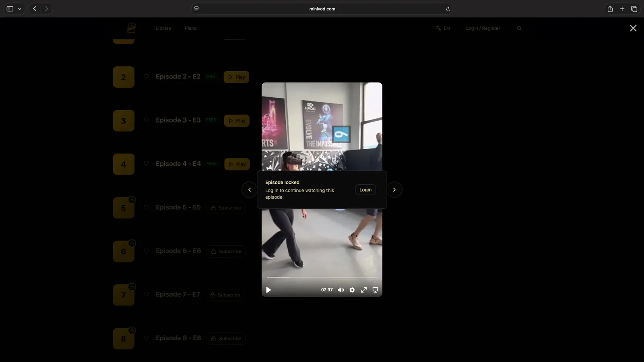Screen dimensions: 644x362
Task: Open Safari share menu
Action: click(610, 9)
